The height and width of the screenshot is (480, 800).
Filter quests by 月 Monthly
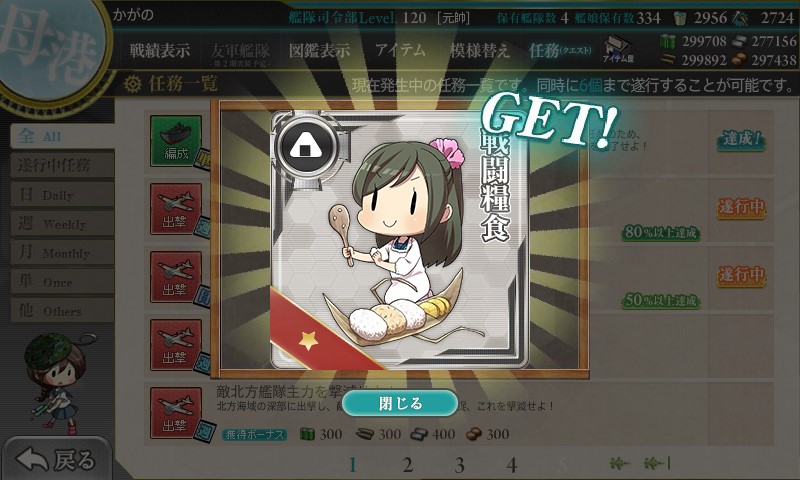click(62, 252)
